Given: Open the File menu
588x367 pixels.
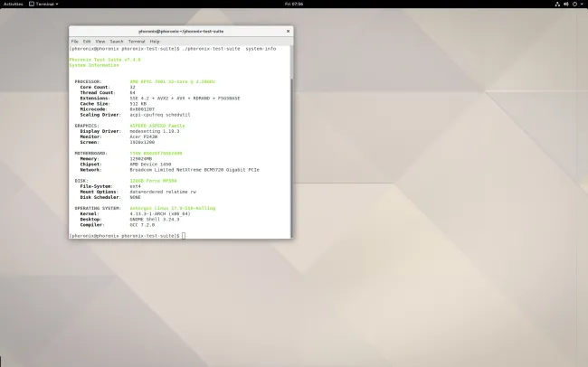Looking at the screenshot, I should 74,42.
